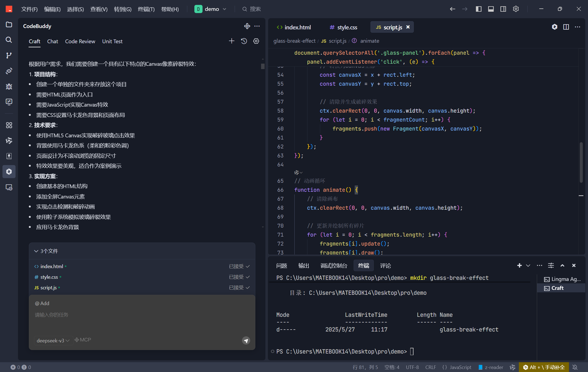588x372 pixels.
Task: Click the editor vertical scrollbar thumb
Action: (x=581, y=162)
